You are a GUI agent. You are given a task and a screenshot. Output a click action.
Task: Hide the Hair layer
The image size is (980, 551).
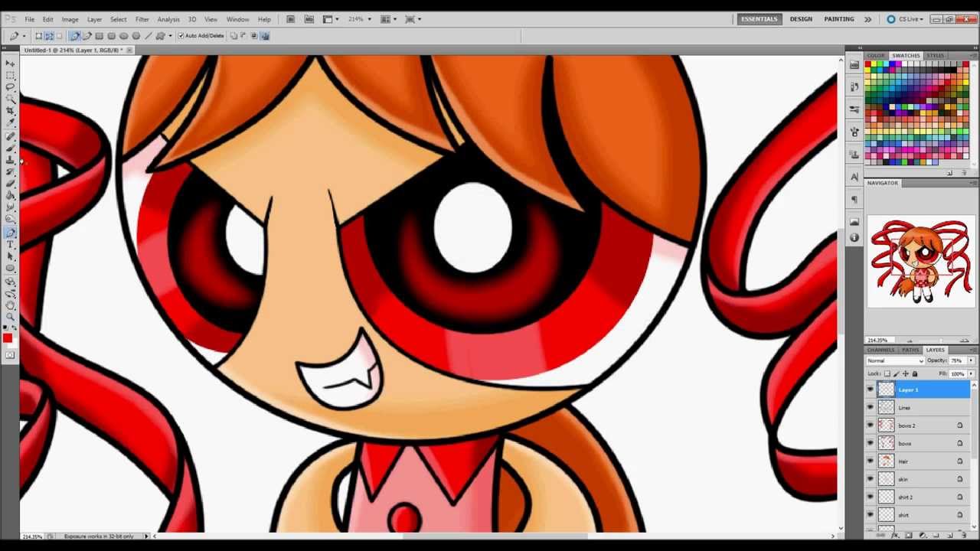(x=870, y=461)
